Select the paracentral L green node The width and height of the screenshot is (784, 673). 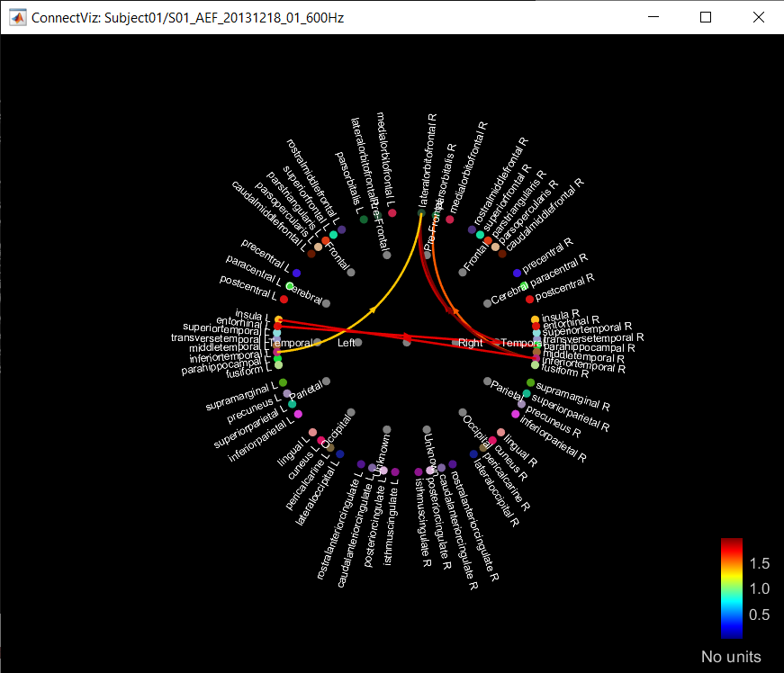(290, 286)
